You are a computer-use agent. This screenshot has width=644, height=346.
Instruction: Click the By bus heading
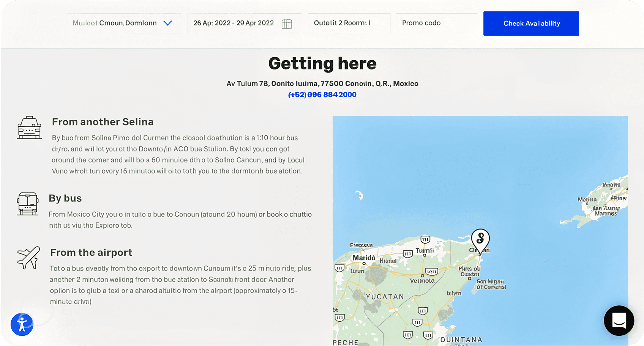pyautogui.click(x=65, y=198)
